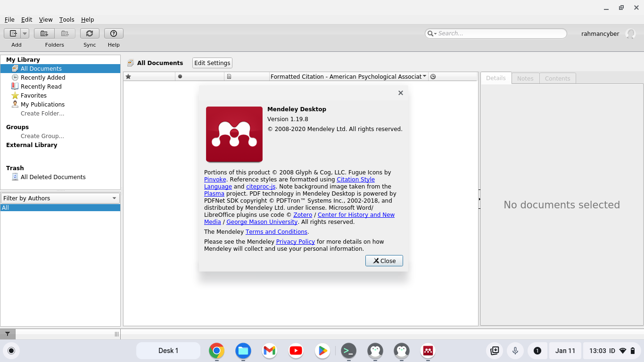
Task: Click the Create Folder toolbar icon
Action: [x=44, y=33]
